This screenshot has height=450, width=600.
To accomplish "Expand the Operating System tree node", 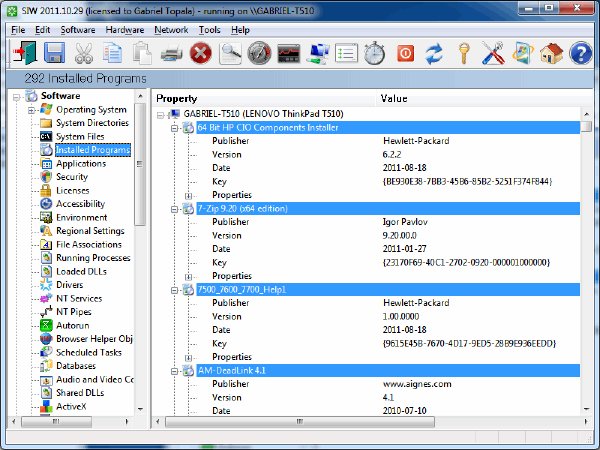I will [x=31, y=111].
